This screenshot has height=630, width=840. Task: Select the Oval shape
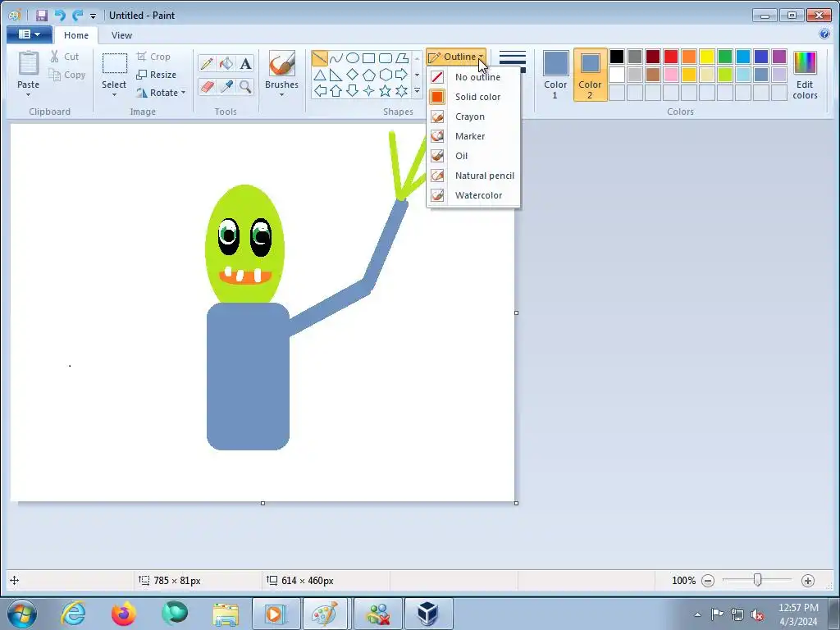pos(353,58)
